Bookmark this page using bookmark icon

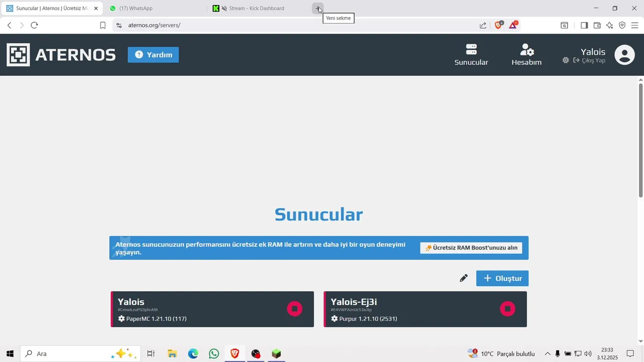pyautogui.click(x=103, y=25)
